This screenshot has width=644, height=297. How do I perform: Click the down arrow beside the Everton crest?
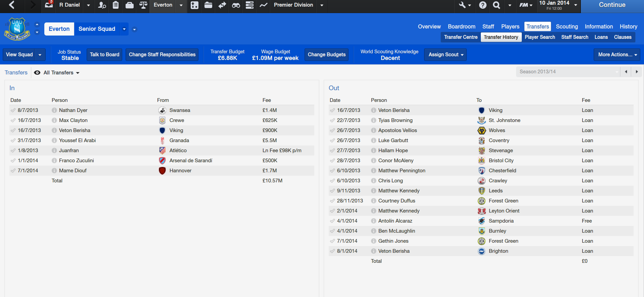[37, 33]
